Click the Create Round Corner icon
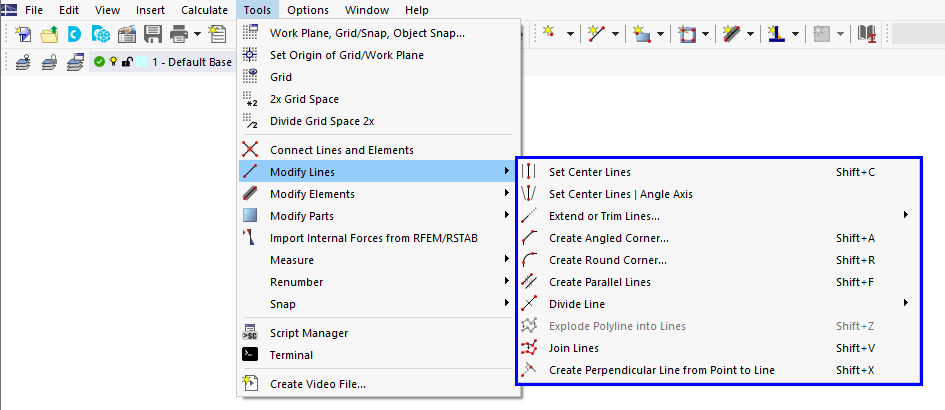The height and width of the screenshot is (410, 945). (530, 260)
